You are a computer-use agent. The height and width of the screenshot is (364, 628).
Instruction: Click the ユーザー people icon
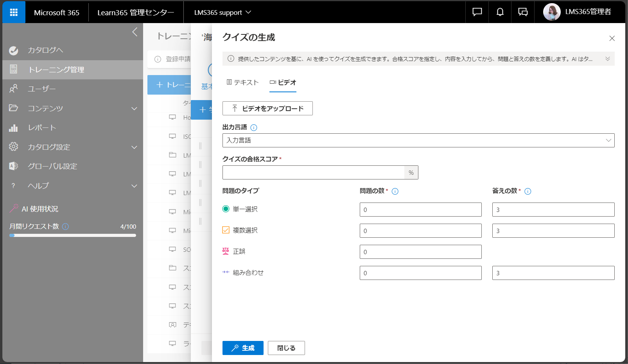14,89
